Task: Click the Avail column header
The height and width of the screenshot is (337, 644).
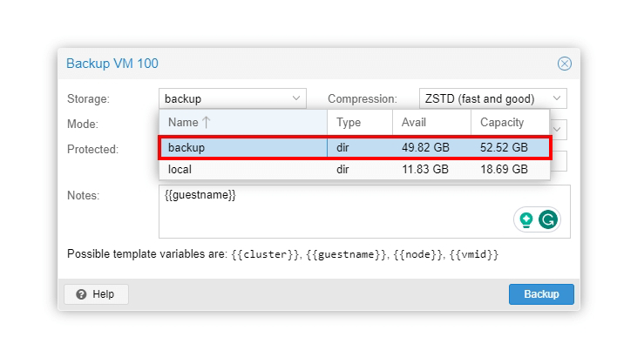Action: click(x=431, y=122)
